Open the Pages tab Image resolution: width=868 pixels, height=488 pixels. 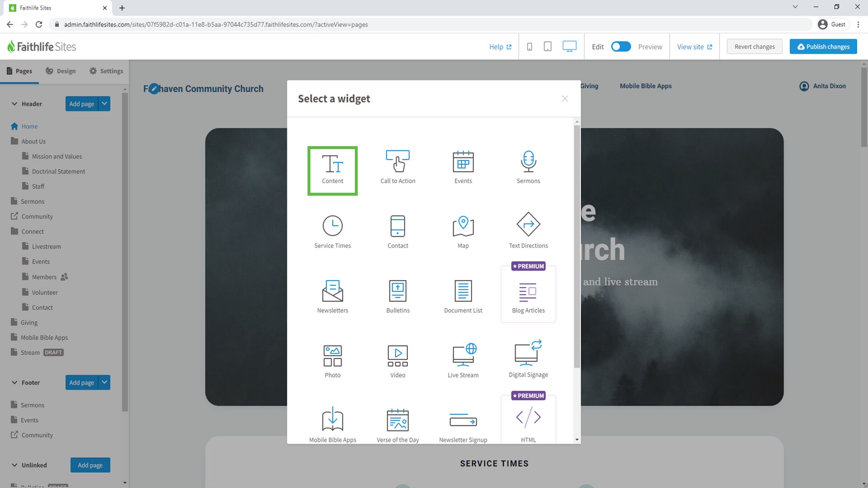pos(19,71)
